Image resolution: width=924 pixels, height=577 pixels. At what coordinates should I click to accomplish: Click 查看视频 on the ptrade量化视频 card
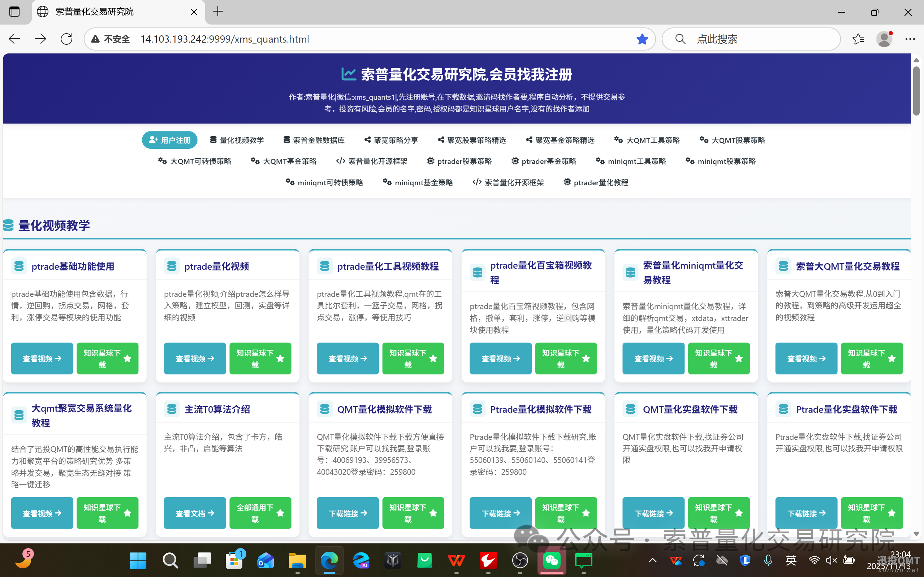point(195,358)
